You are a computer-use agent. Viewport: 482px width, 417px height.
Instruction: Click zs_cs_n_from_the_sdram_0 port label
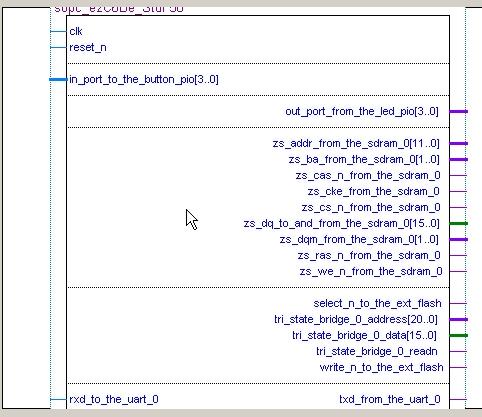371,207
